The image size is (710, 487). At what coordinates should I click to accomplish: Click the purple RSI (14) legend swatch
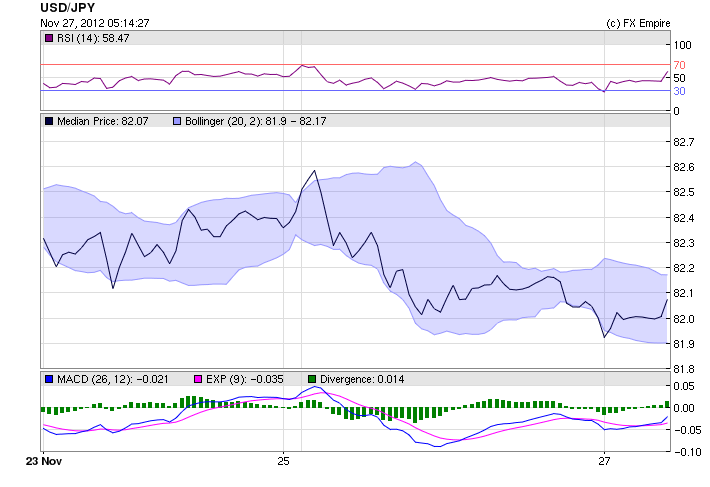click(x=49, y=37)
